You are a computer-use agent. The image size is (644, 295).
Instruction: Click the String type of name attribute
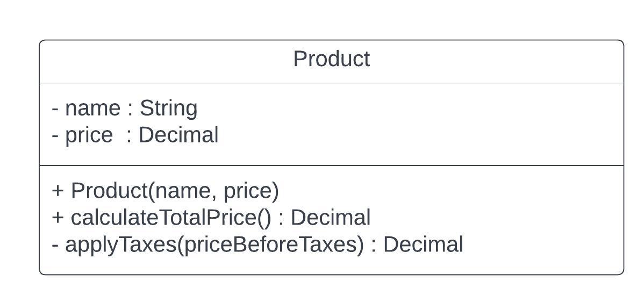coord(168,109)
